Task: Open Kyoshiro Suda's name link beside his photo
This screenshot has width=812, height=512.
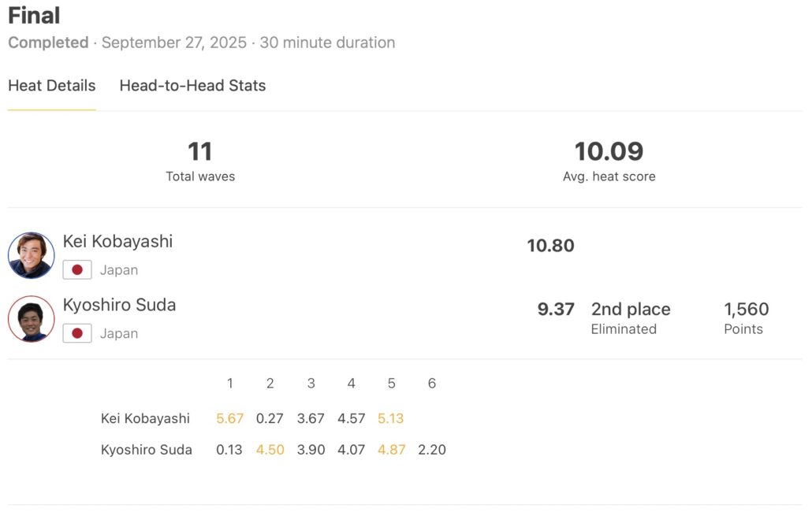Action: point(119,305)
